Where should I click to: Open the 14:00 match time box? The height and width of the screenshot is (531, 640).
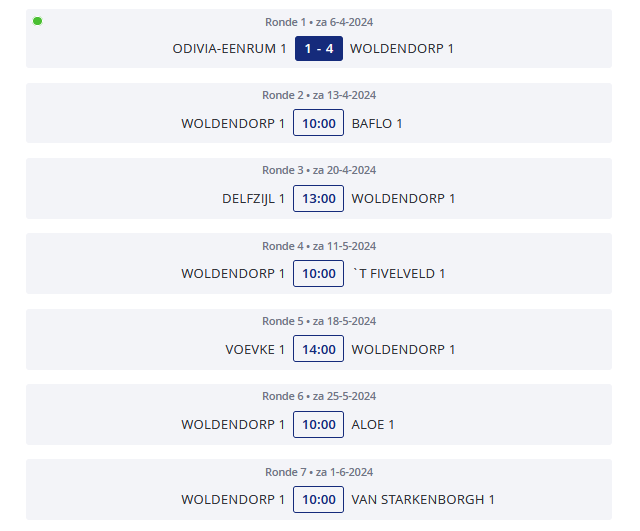coord(318,349)
